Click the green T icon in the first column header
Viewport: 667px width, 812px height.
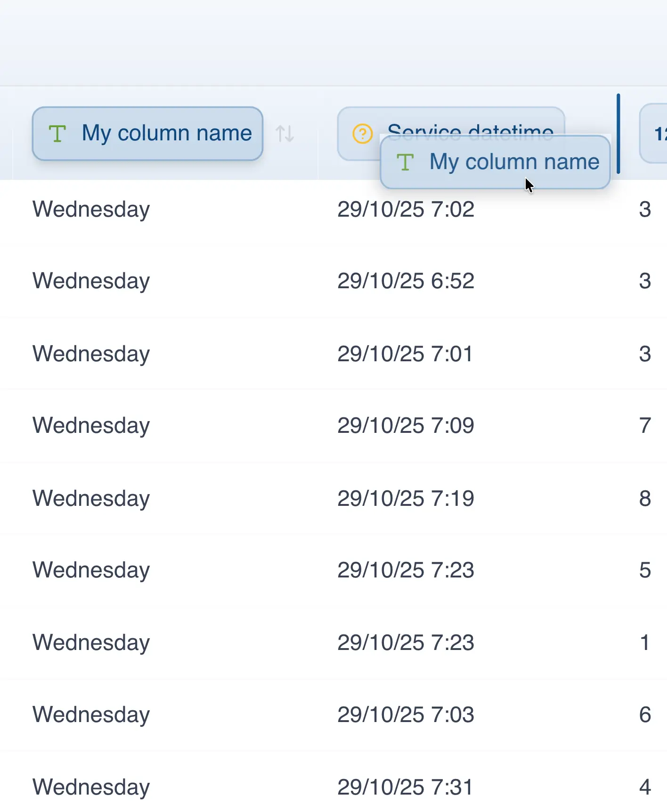pos(57,134)
